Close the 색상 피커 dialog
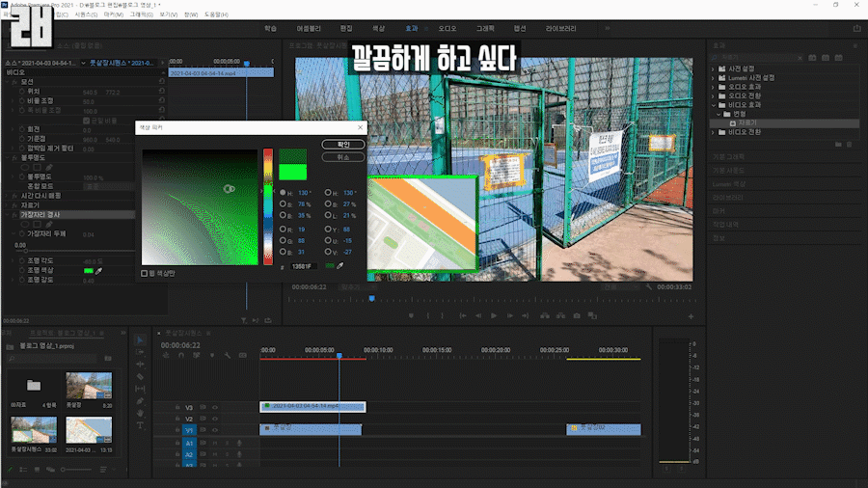This screenshot has width=868, height=488. pos(361,127)
